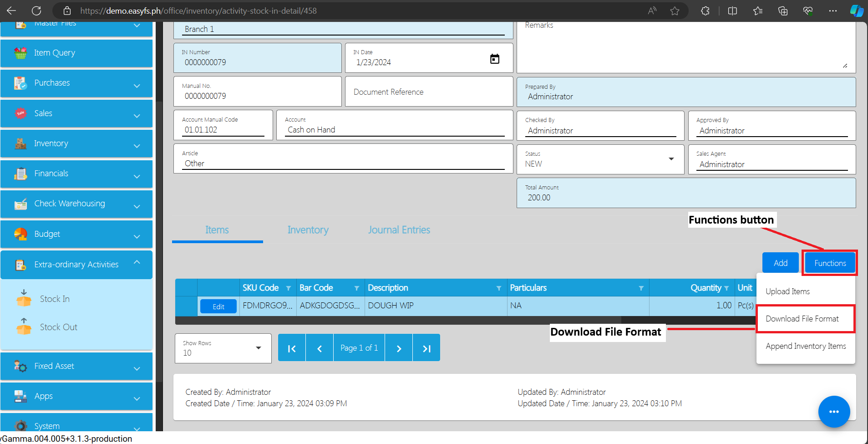
Task: Open browser Extensions puzzle icon
Action: pyautogui.click(x=705, y=10)
